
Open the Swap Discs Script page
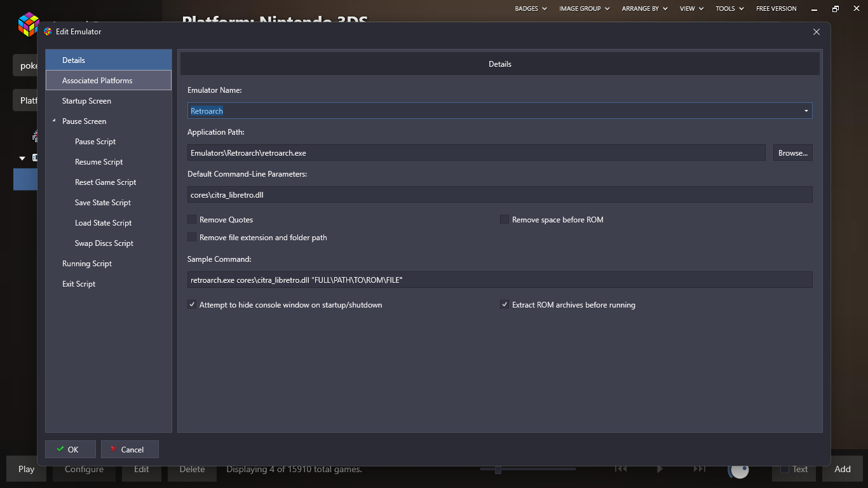coord(109,243)
